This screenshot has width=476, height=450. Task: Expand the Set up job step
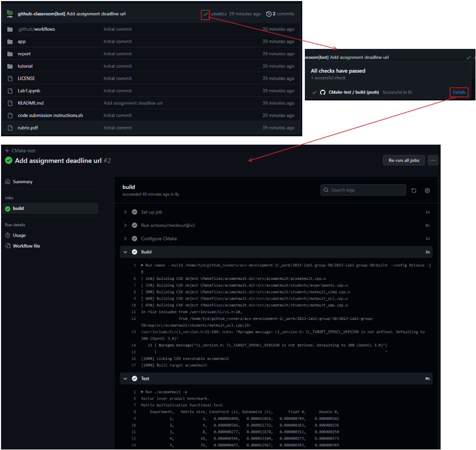tap(125, 212)
